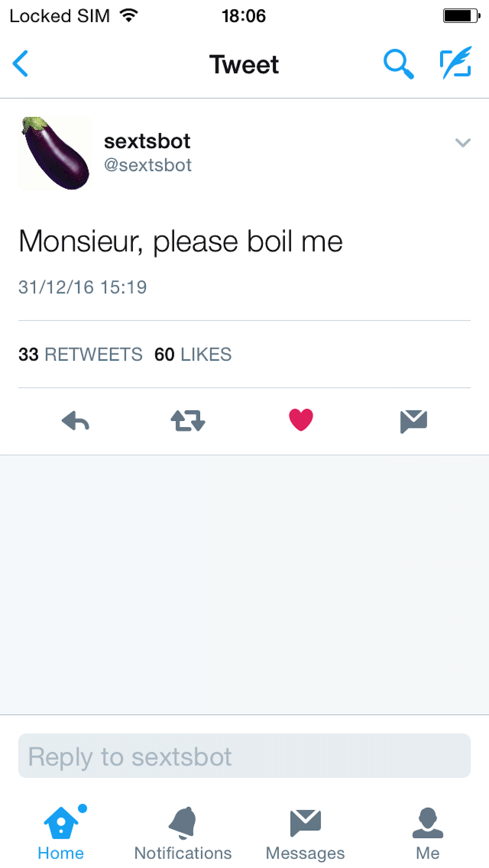Open the Messages tab
Viewport: 489px width, 868px height.
click(x=305, y=832)
